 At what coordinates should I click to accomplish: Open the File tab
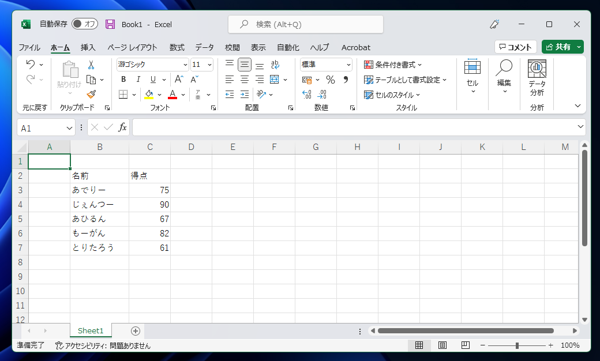(29, 47)
